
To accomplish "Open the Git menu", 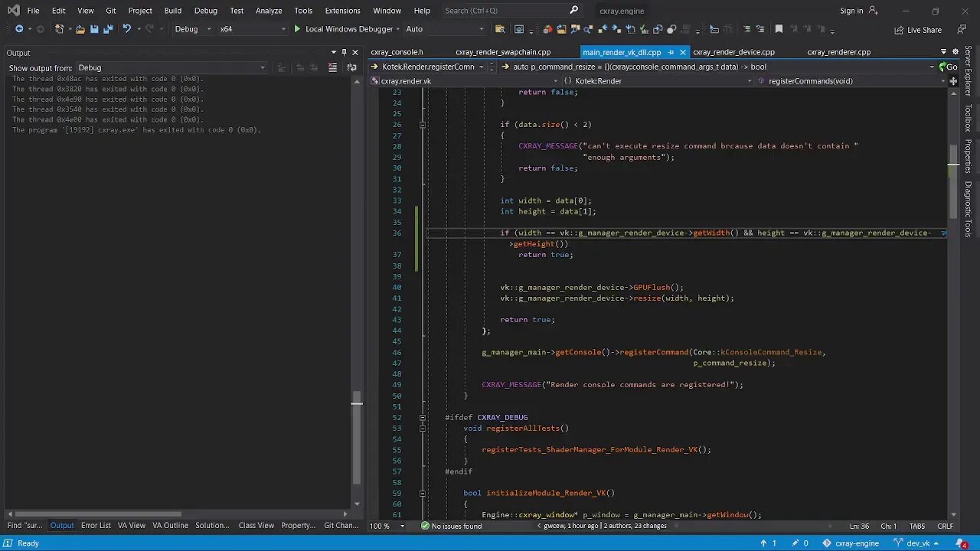I will [x=111, y=11].
